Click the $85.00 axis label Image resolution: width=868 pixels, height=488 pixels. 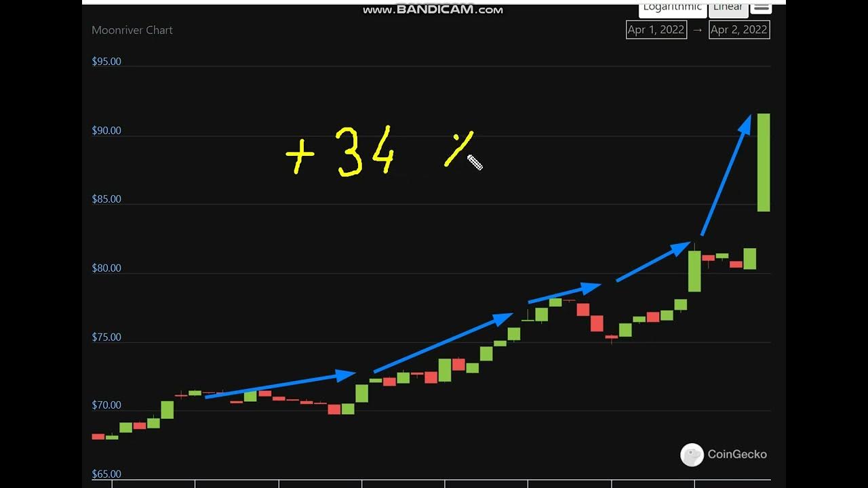(x=106, y=199)
